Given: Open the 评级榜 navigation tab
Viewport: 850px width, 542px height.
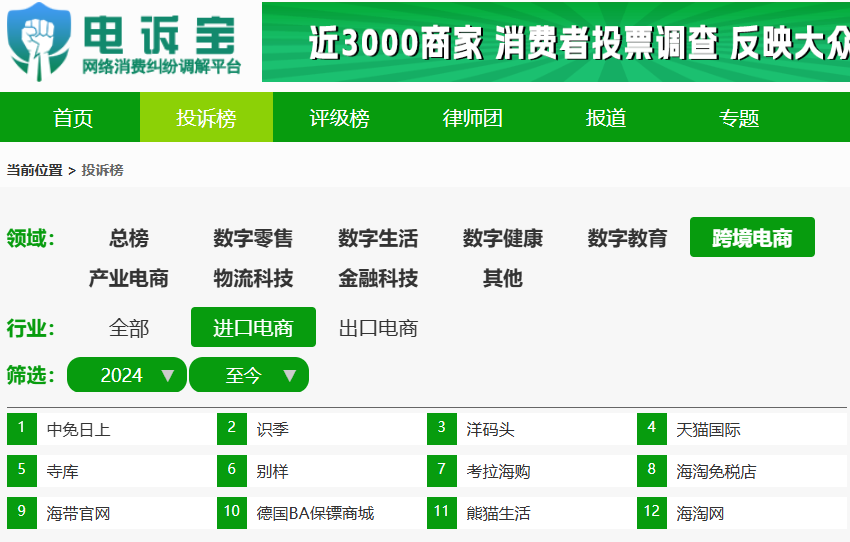Looking at the screenshot, I should (x=339, y=118).
